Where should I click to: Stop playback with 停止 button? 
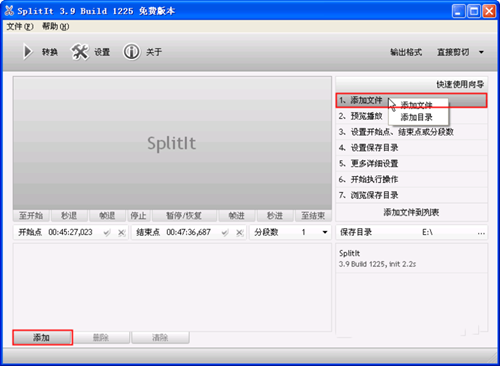(x=139, y=216)
